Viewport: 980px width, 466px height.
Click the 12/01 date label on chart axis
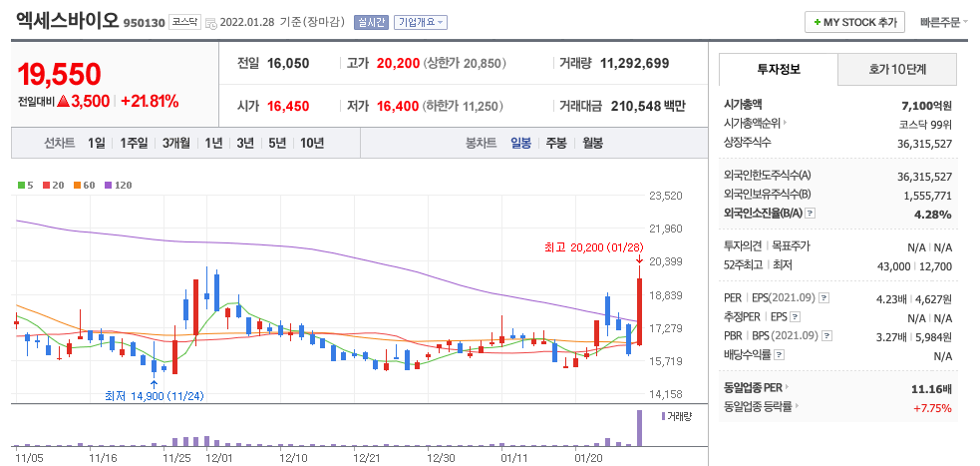point(220,457)
